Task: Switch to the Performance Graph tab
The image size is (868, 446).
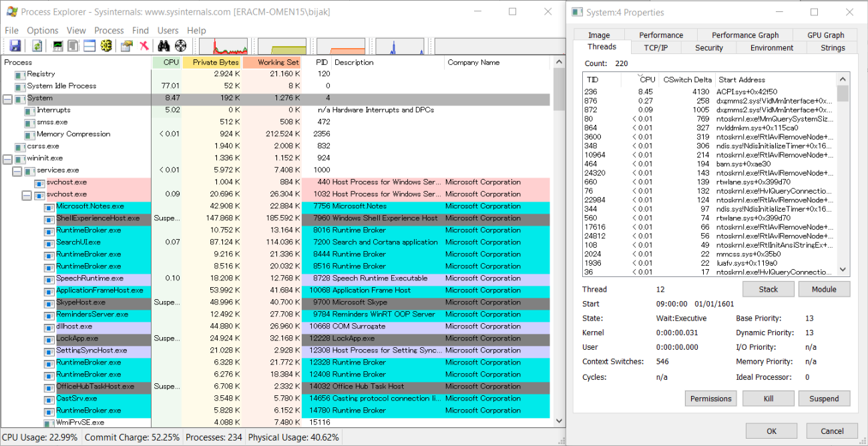Action: [x=745, y=35]
